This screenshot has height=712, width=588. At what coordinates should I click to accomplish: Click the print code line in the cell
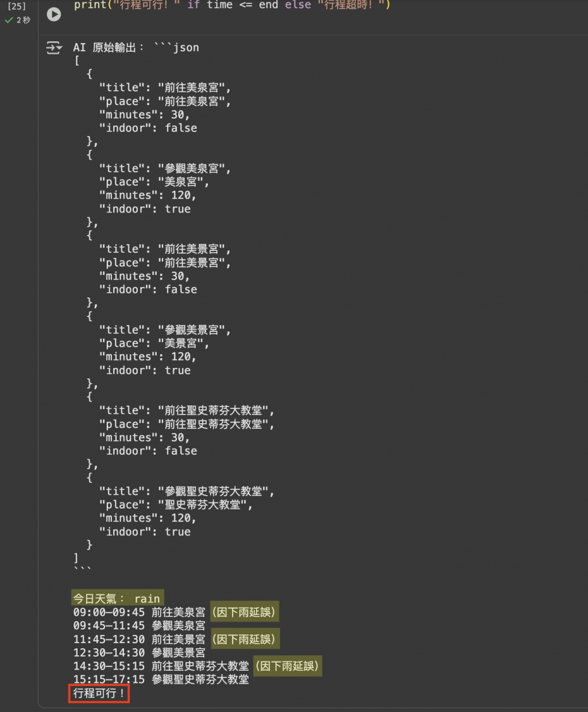[x=232, y=5]
